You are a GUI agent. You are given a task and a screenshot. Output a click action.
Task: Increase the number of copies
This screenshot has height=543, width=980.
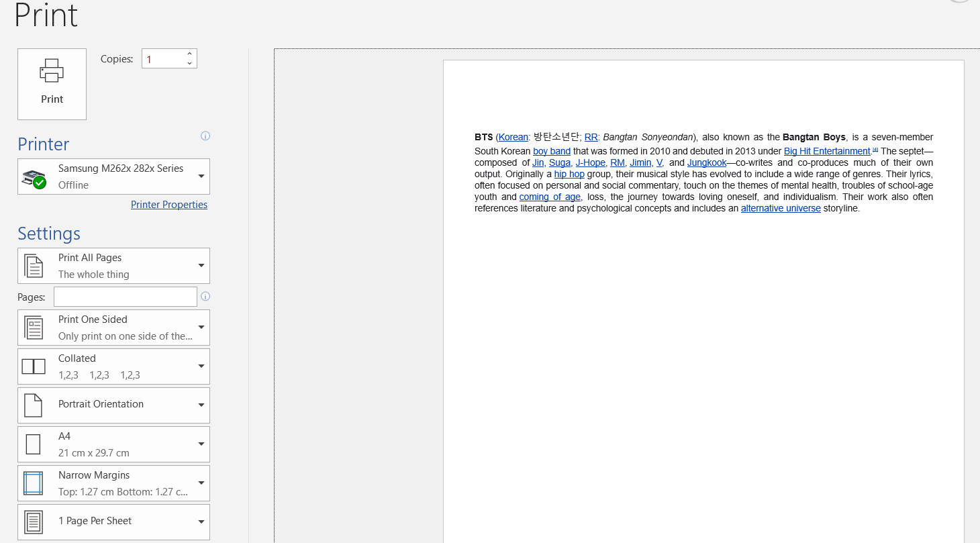[190, 54]
